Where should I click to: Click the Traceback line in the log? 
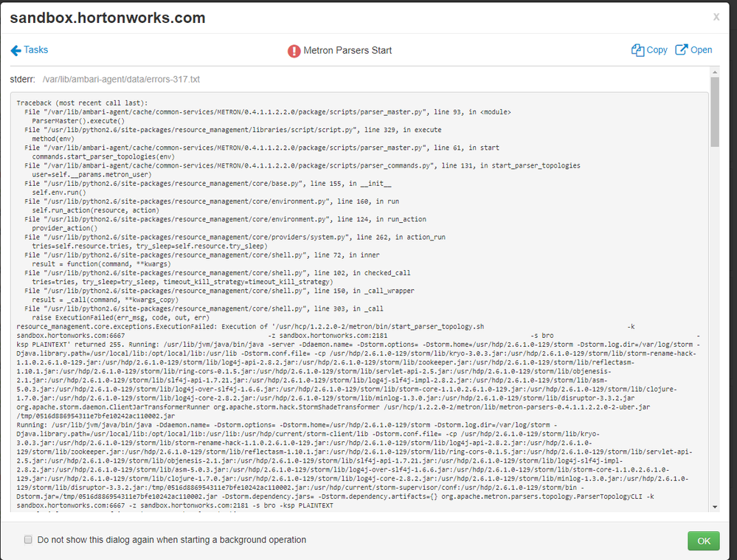coord(83,103)
